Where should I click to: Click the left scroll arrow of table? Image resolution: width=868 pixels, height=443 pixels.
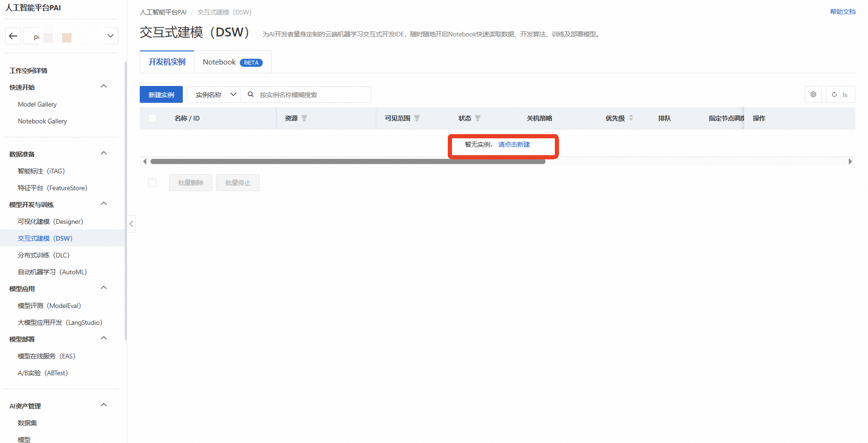tap(144, 162)
